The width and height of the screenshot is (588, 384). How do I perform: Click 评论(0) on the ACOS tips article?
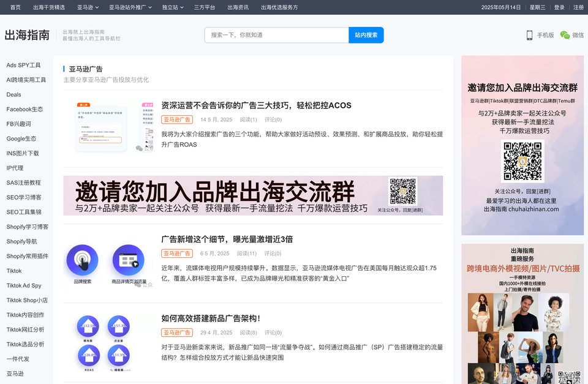point(273,119)
